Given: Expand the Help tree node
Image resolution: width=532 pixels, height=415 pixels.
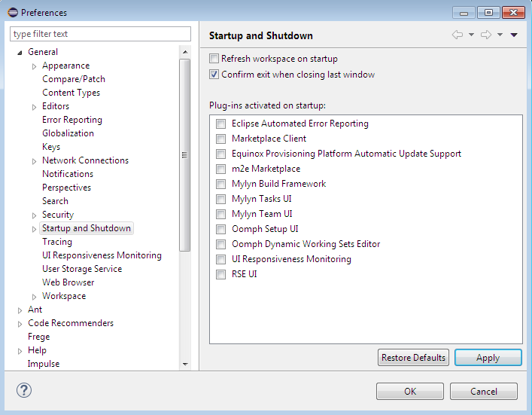Looking at the screenshot, I should pyautogui.click(x=20, y=351).
